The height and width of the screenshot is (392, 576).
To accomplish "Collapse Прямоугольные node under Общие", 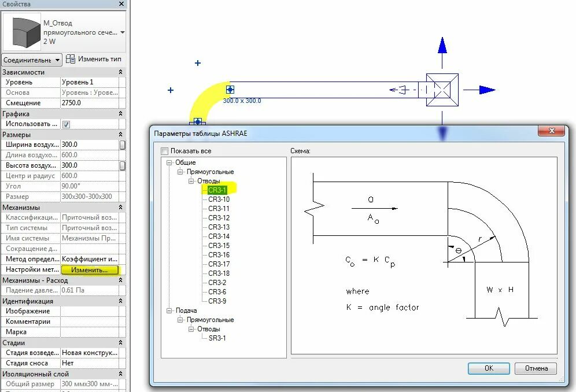I will coord(180,172).
